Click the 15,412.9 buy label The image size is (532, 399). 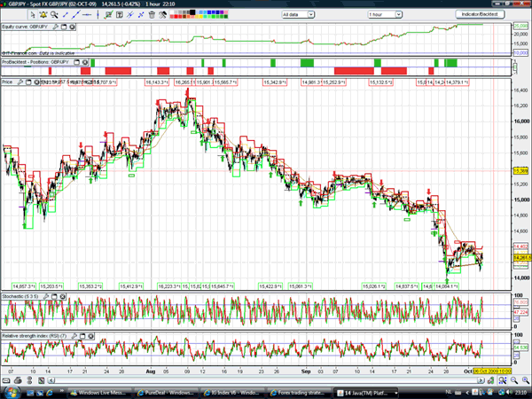131,286
